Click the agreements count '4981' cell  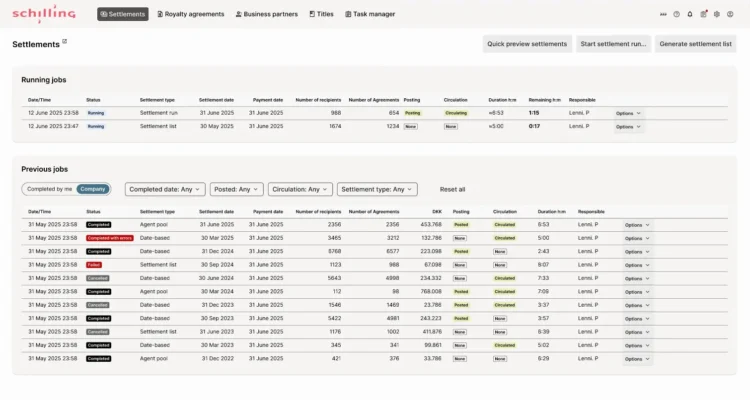tap(393, 318)
